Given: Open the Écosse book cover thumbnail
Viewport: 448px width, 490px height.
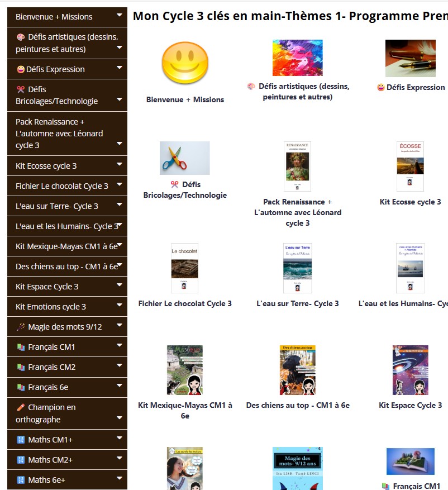Looking at the screenshot, I should tap(410, 166).
